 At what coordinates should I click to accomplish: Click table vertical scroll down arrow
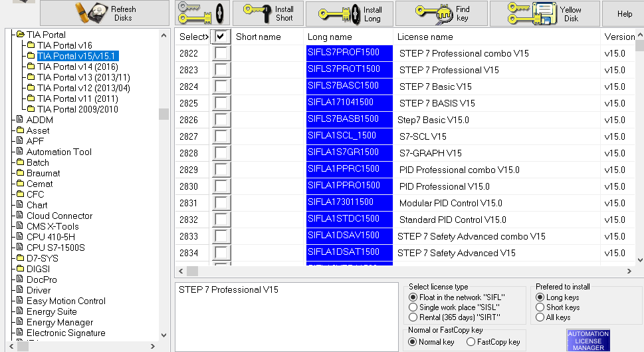(x=640, y=260)
